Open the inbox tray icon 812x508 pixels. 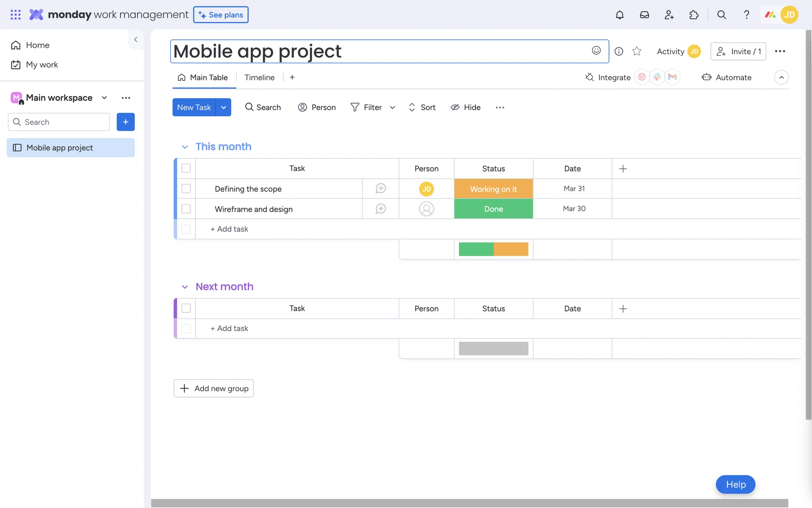(x=644, y=15)
